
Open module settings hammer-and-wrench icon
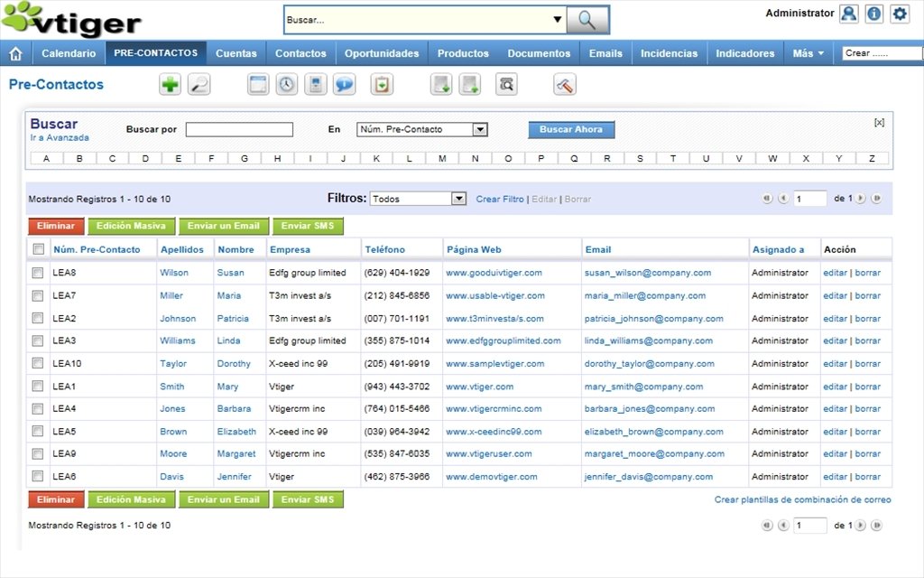(565, 84)
